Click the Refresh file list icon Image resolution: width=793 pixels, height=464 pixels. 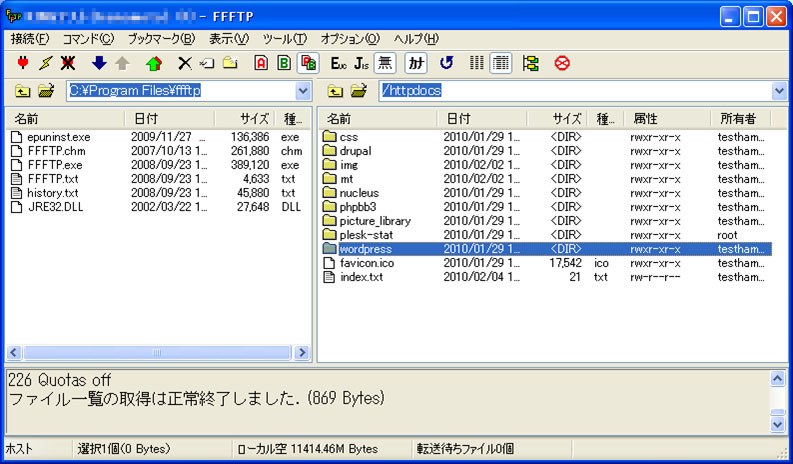(446, 63)
